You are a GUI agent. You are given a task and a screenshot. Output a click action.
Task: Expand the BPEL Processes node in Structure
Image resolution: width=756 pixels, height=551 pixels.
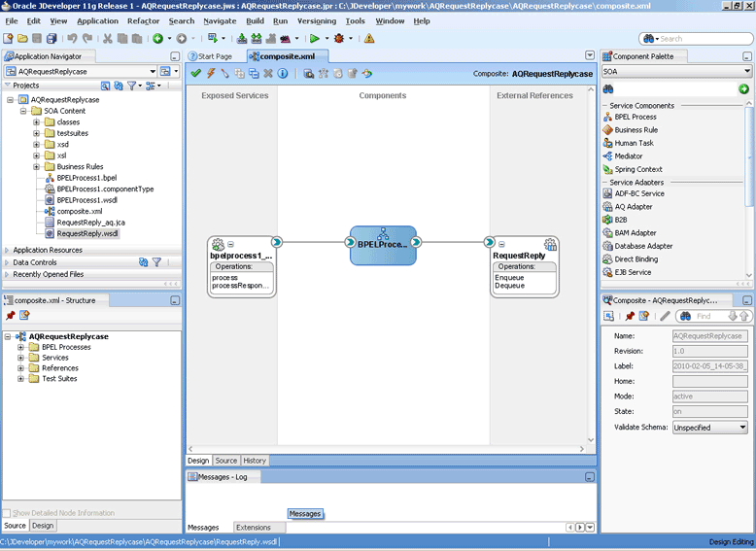click(20, 347)
